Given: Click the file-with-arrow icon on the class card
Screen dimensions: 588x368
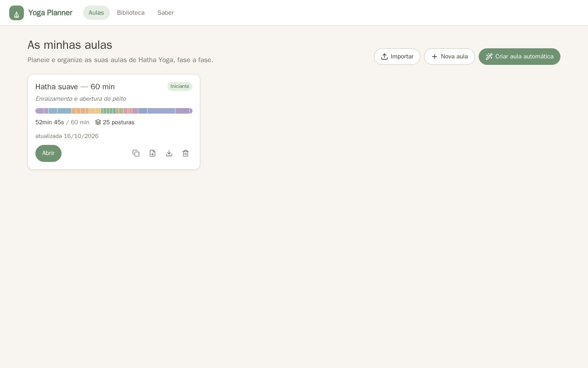Looking at the screenshot, I should coord(153,153).
